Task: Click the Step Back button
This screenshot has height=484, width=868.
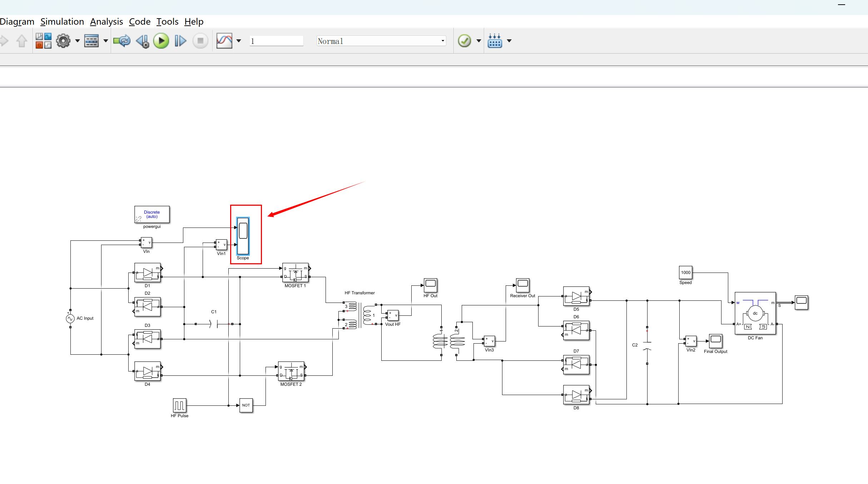Action: (143, 41)
